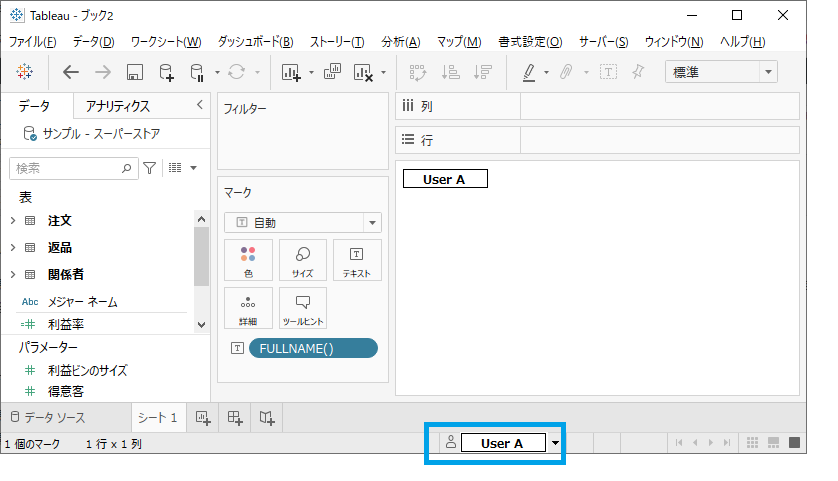Open the User A dropdown in status bar
Image resolution: width=838 pixels, height=481 pixels.
pyautogui.click(x=555, y=443)
